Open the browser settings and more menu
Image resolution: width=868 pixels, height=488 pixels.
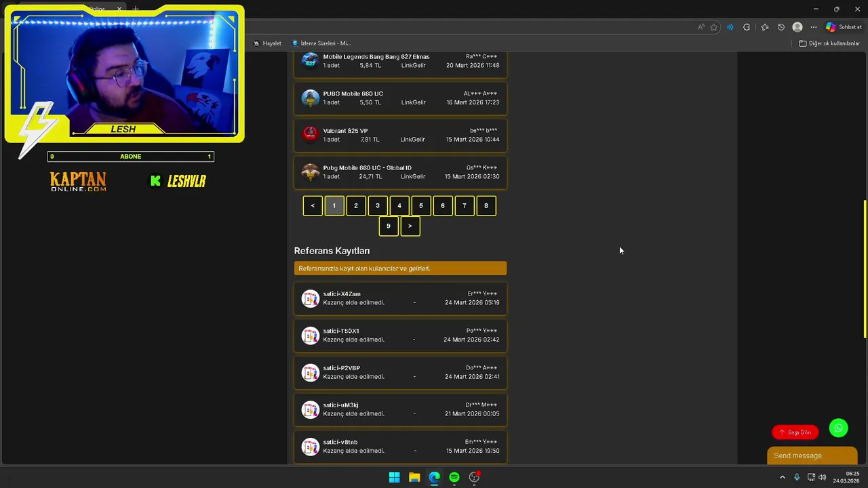pos(814,27)
